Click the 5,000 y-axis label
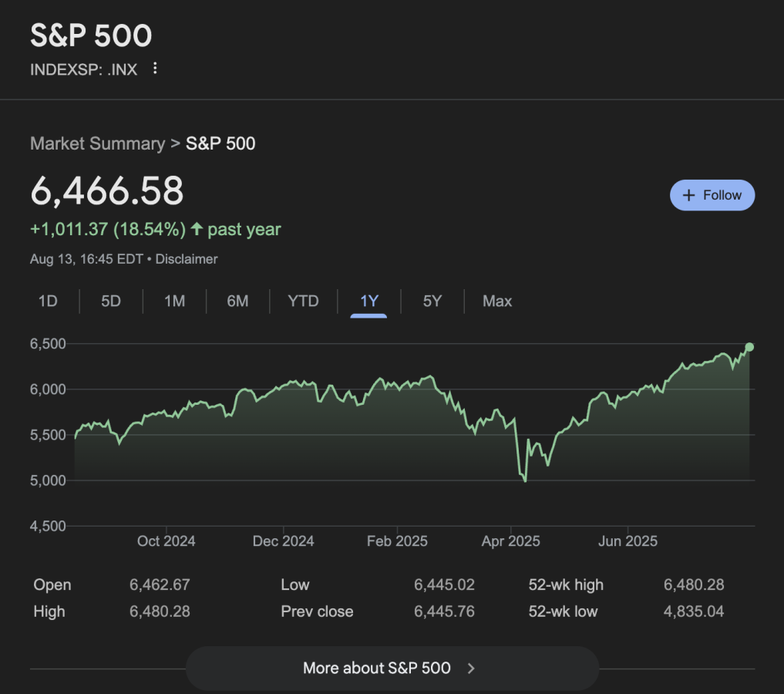 (x=48, y=480)
